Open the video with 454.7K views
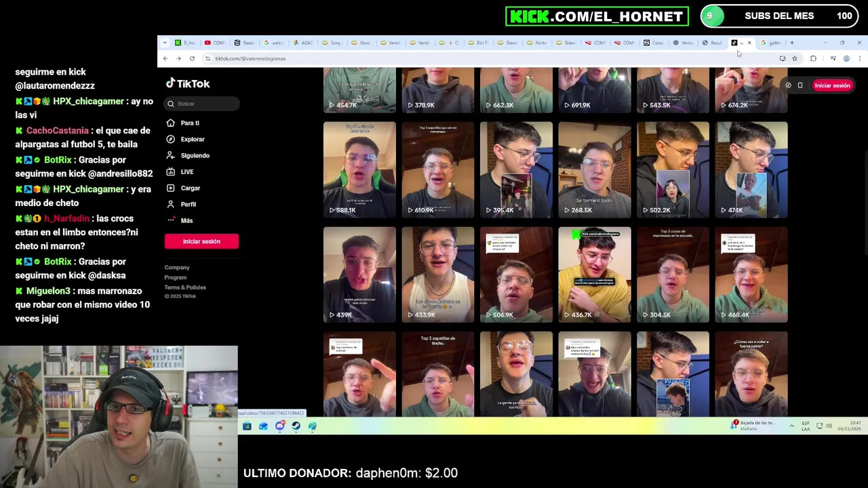This screenshot has width=868, height=488. coord(359,90)
